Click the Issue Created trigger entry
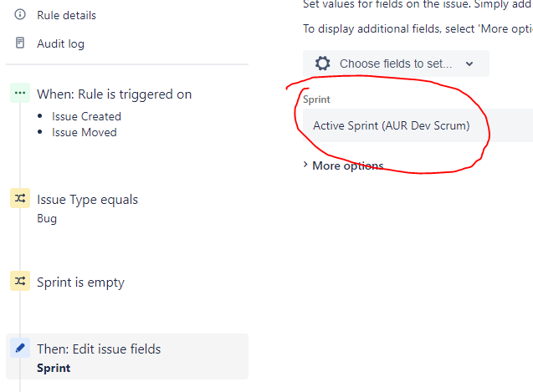The height and width of the screenshot is (392, 533). pyautogui.click(x=86, y=116)
